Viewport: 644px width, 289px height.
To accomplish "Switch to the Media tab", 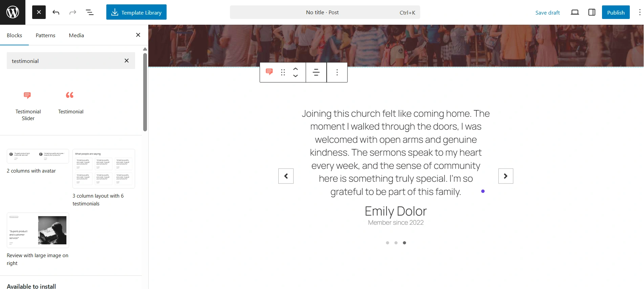I will point(77,35).
